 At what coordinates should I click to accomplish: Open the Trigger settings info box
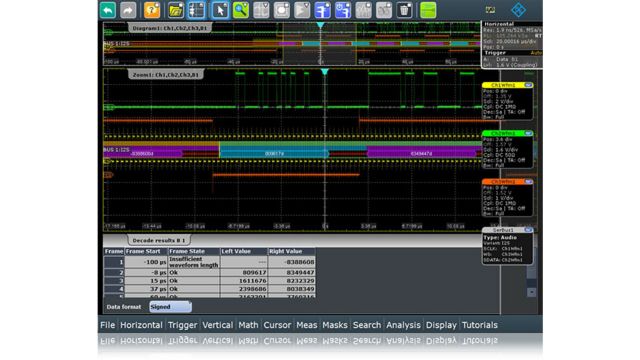tap(512, 59)
